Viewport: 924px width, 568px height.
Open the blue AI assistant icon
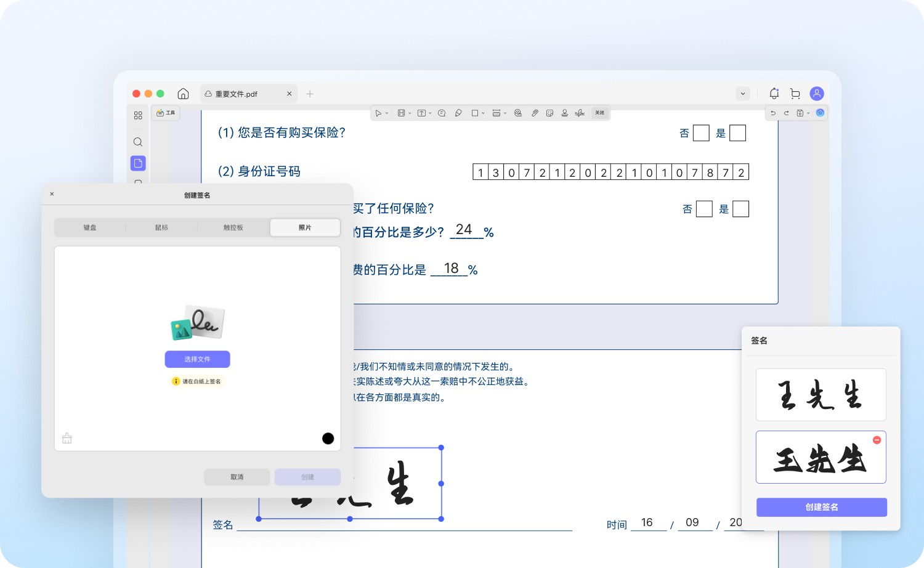click(x=820, y=113)
